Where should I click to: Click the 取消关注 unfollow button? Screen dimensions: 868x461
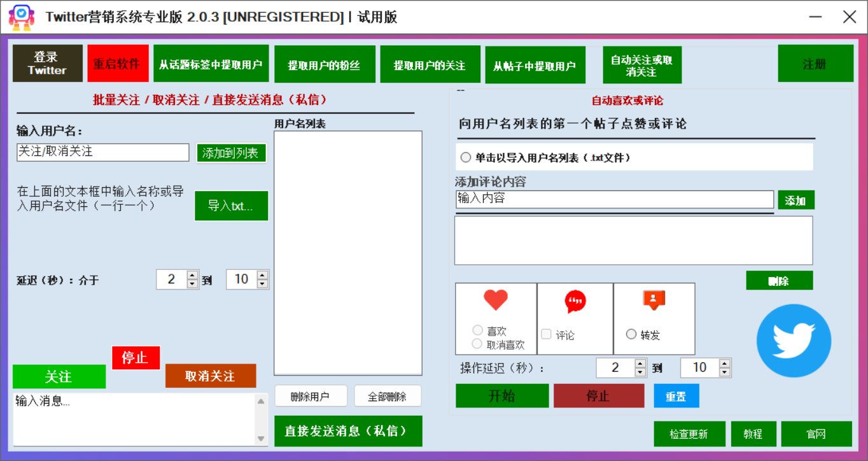[x=211, y=376]
